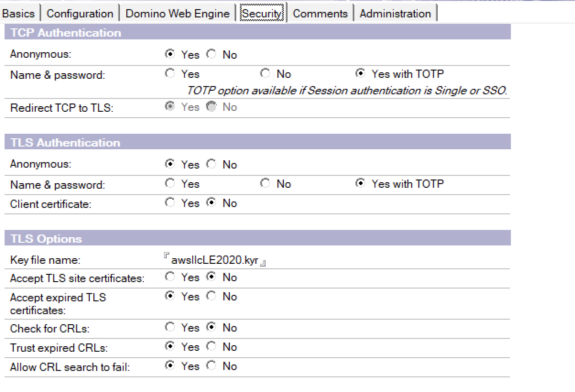
Task: Select No for TCP Name & password
Action: click(x=265, y=73)
